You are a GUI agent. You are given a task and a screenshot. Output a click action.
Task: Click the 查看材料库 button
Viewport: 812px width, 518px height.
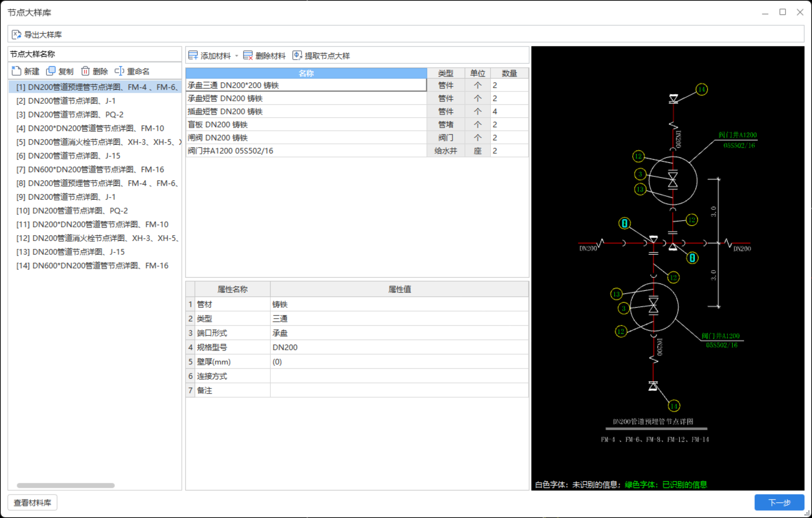pyautogui.click(x=32, y=503)
